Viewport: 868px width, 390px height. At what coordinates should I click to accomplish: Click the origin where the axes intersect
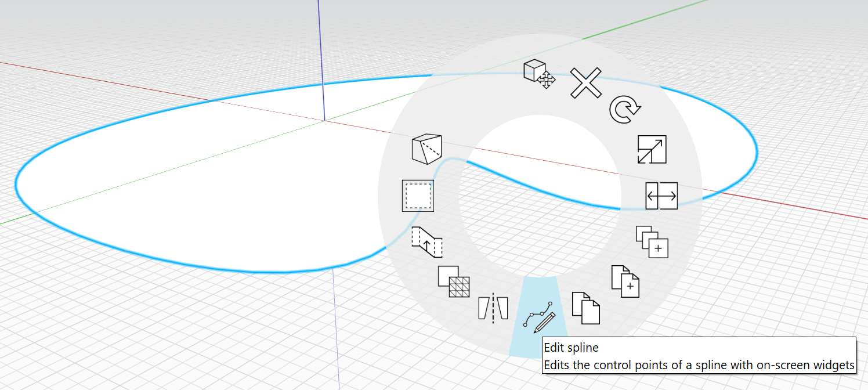(x=324, y=120)
